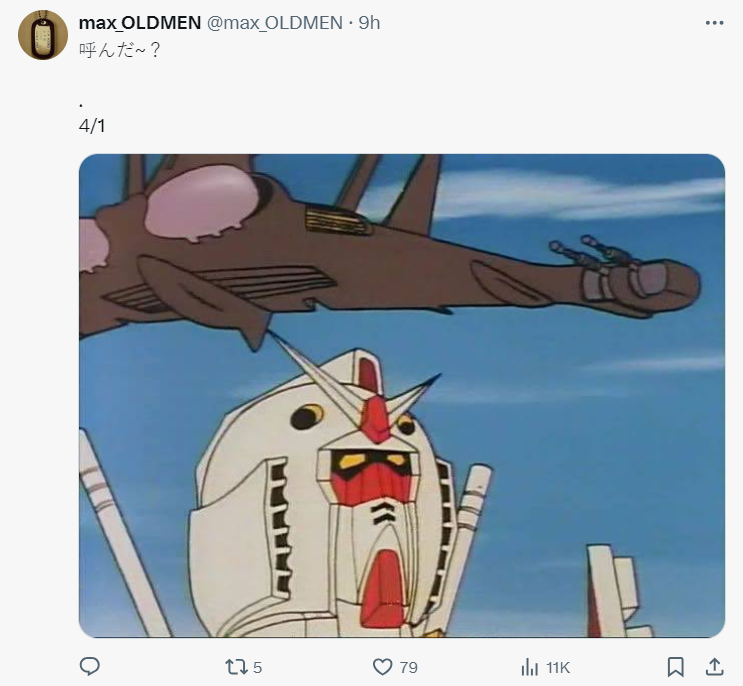Click the 11K views count
This screenshot has height=686, width=743.
tap(557, 667)
